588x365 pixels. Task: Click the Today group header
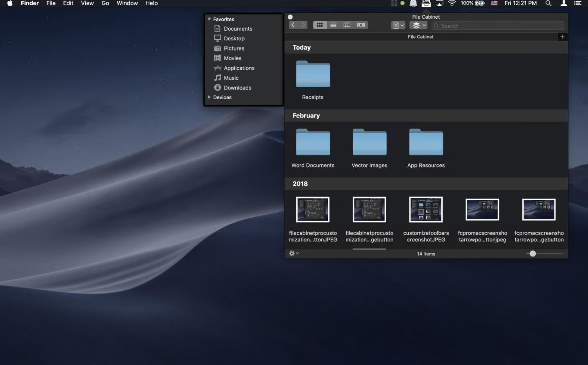[426, 47]
